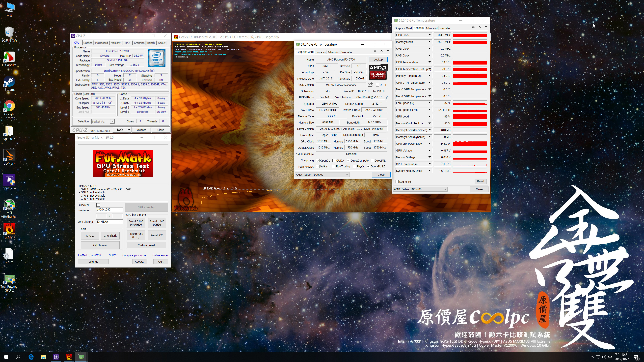
Task: Open the Resolution dropdown in FurMark
Action: tap(109, 210)
